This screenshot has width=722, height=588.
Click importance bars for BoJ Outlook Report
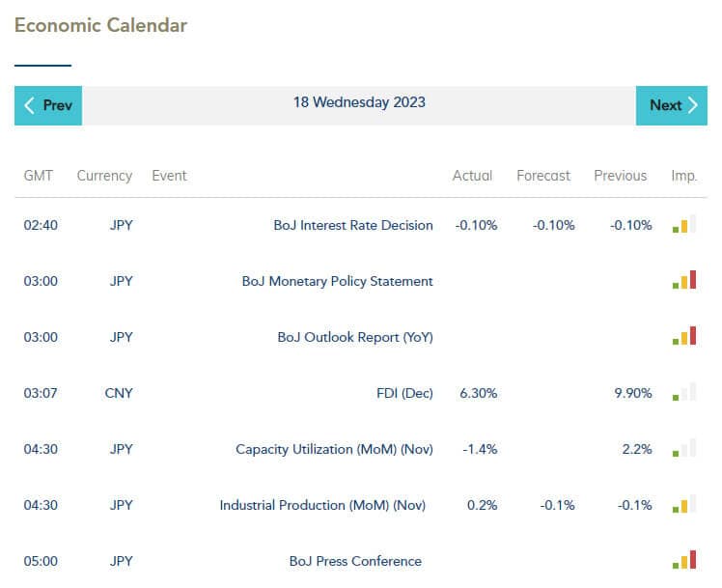(x=684, y=337)
